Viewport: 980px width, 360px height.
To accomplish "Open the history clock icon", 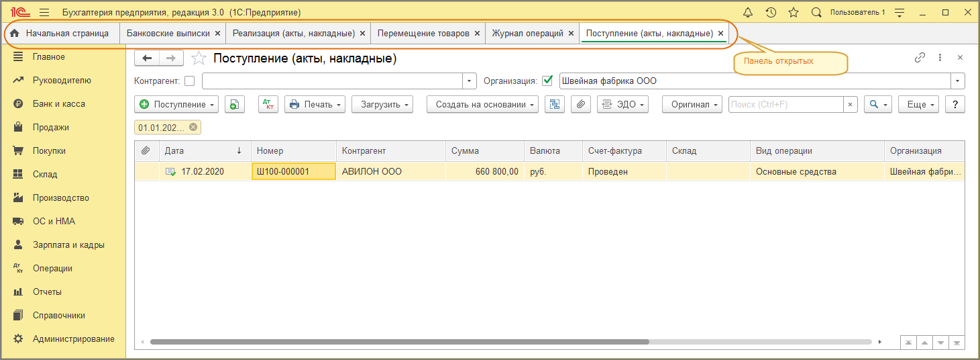I will pyautogui.click(x=771, y=12).
